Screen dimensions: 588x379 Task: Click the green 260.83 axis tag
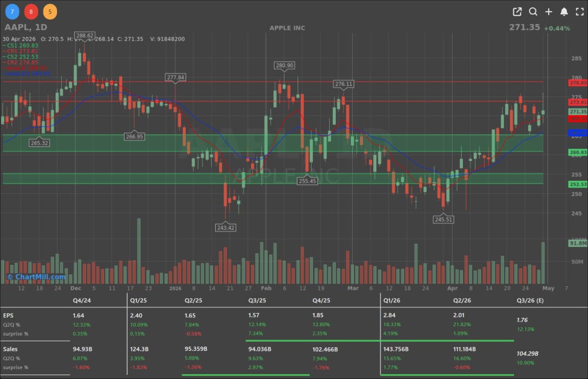(x=578, y=152)
